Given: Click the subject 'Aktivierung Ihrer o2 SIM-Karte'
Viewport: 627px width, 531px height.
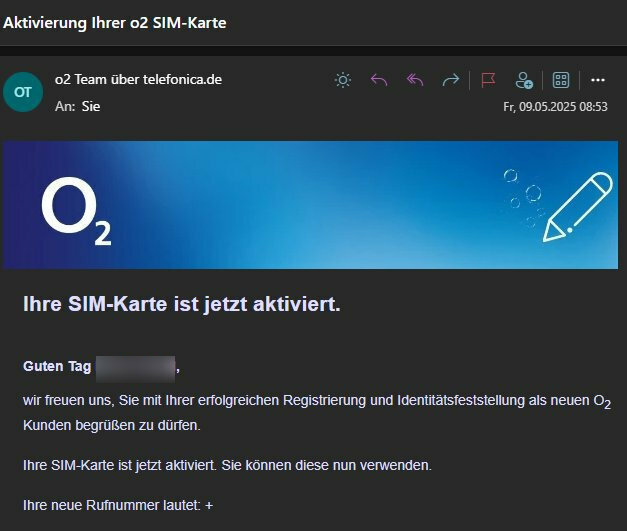Looking at the screenshot, I should click(115, 23).
